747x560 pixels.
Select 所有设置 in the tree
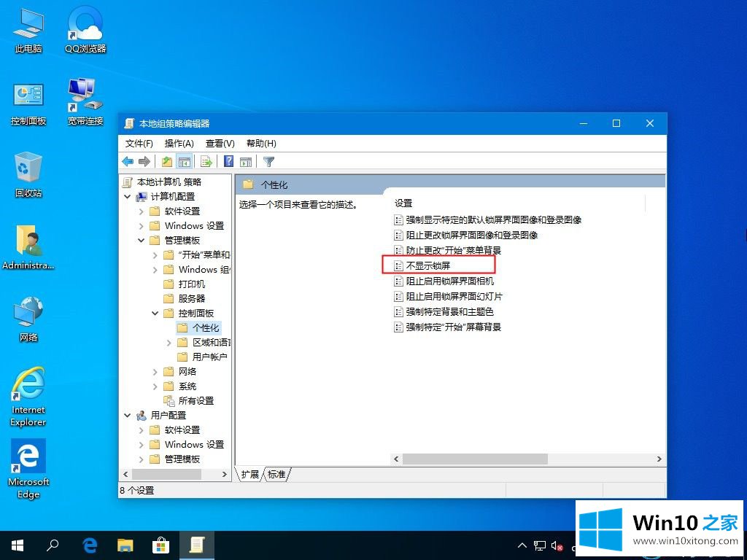click(196, 401)
